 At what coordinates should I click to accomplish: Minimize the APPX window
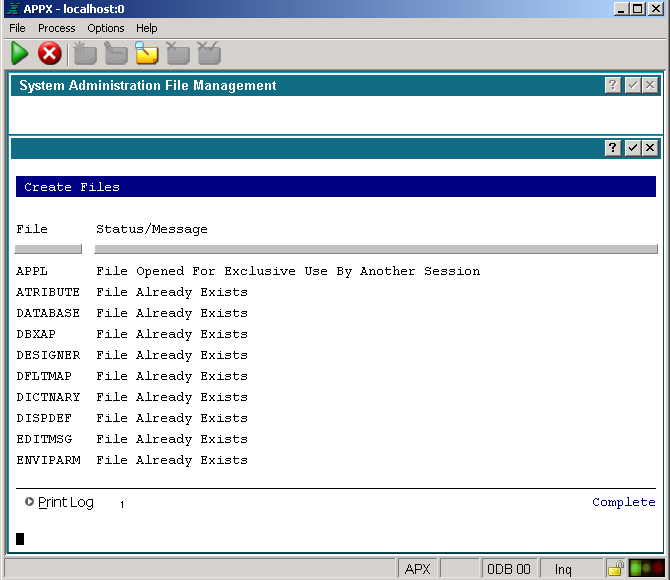point(621,9)
